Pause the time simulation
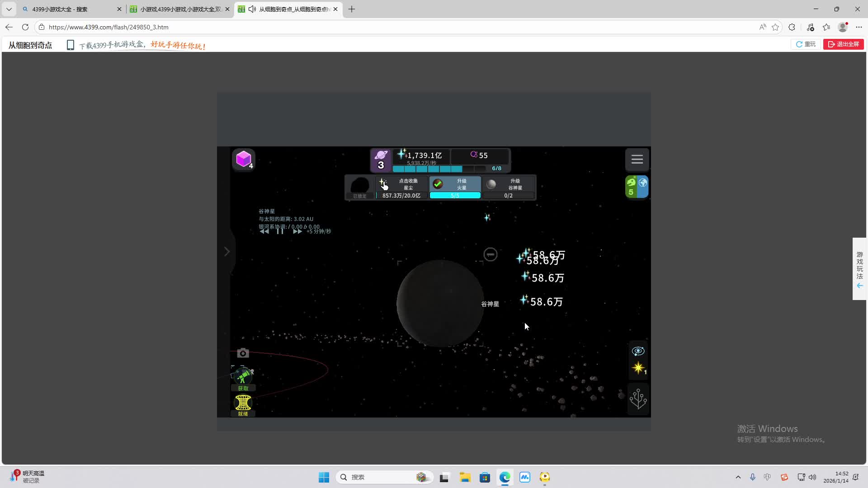The width and height of the screenshot is (868, 488). coord(280,231)
